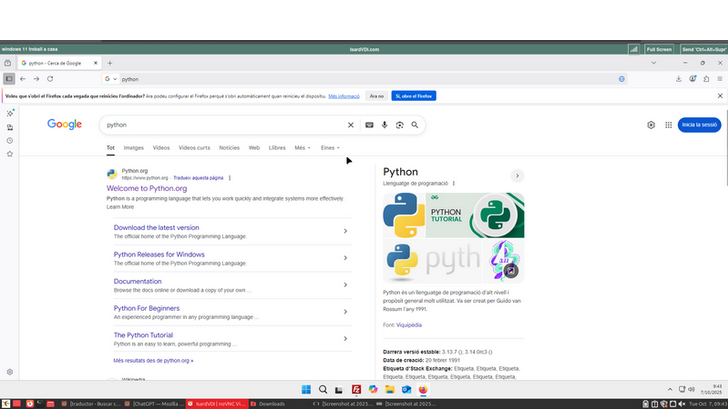Switch to the Imatges tab
This screenshot has width=728, height=409.
133,147
